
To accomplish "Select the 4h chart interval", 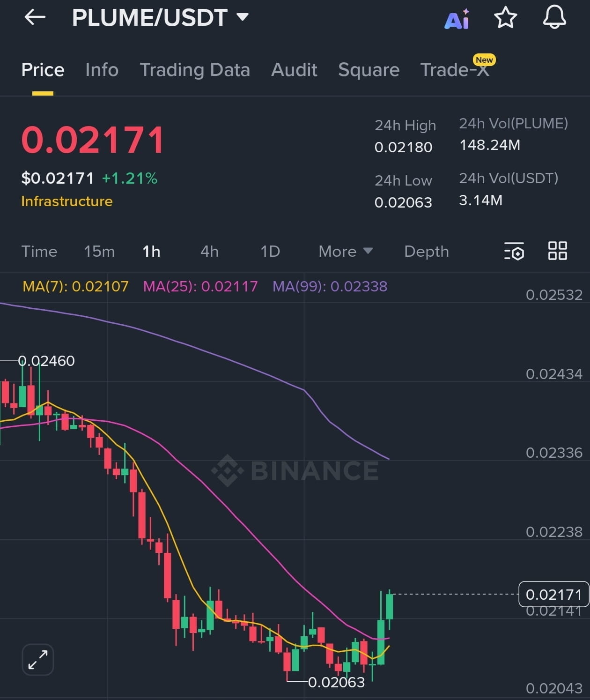I will coord(209,252).
